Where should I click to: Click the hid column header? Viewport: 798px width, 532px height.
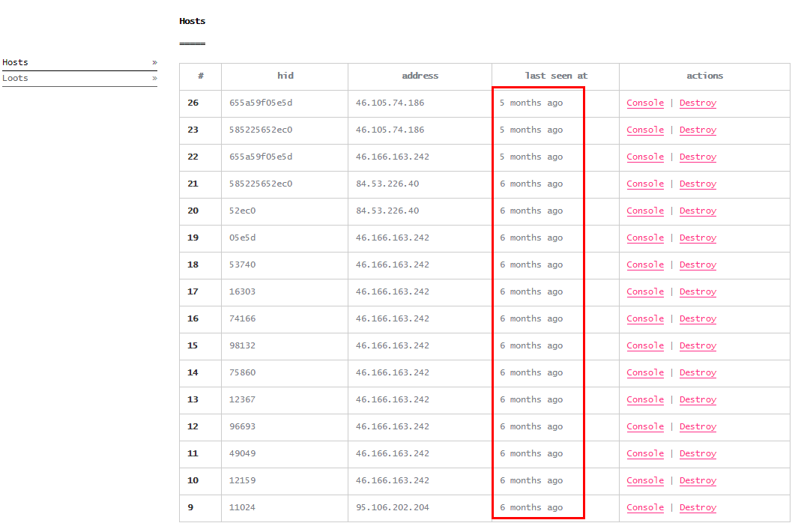pyautogui.click(x=285, y=76)
